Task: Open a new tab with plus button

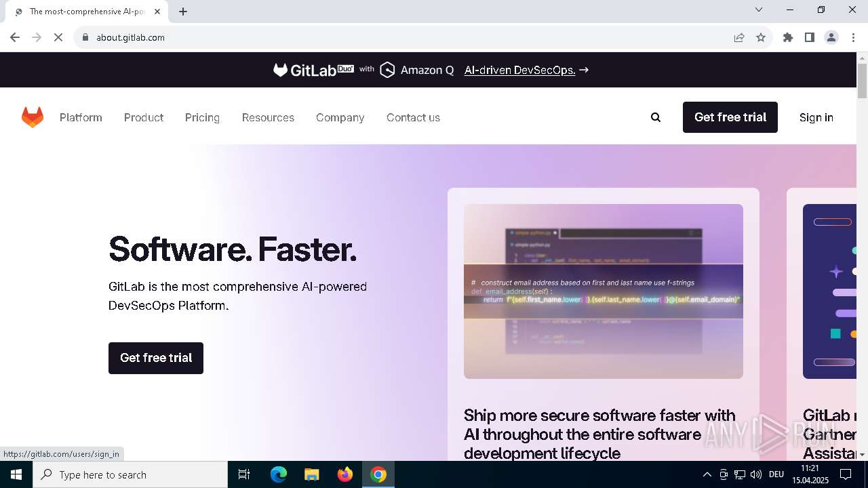Action: (x=183, y=12)
